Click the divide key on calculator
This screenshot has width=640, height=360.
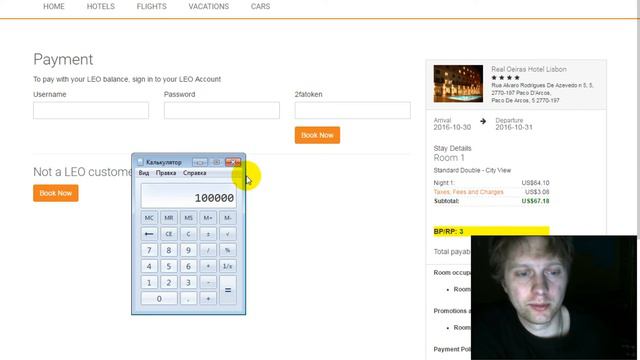click(x=208, y=250)
